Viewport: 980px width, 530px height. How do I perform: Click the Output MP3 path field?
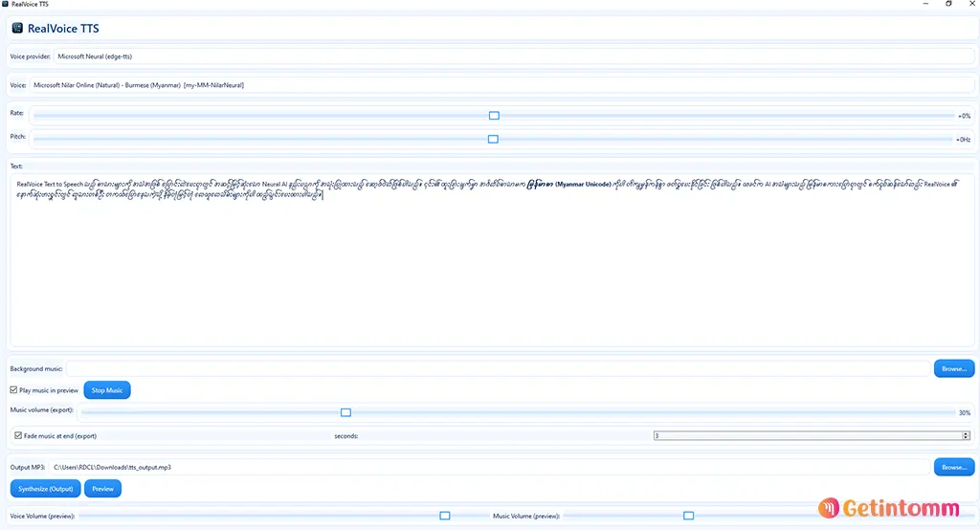(489, 467)
